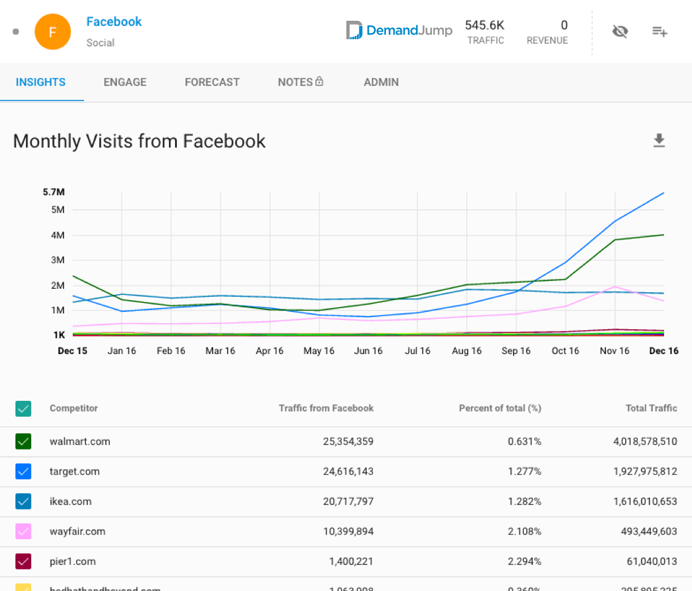Uncheck the ikea.com checkbox

(23, 501)
